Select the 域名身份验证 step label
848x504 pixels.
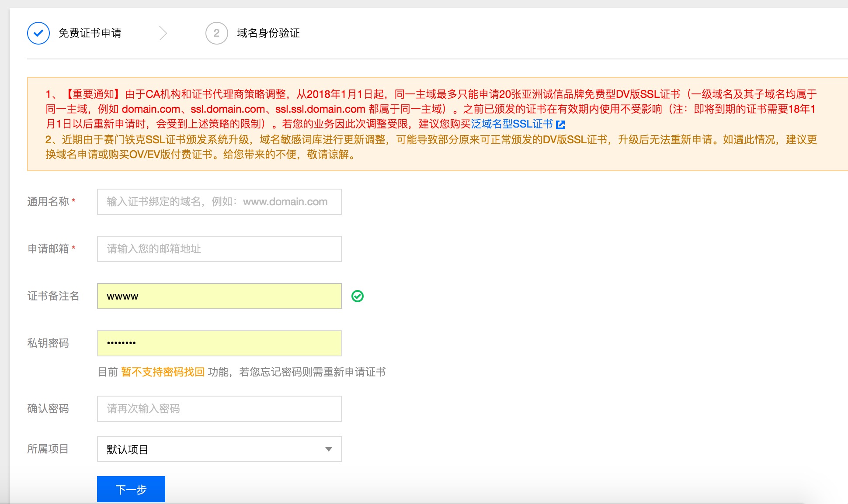[x=268, y=33]
